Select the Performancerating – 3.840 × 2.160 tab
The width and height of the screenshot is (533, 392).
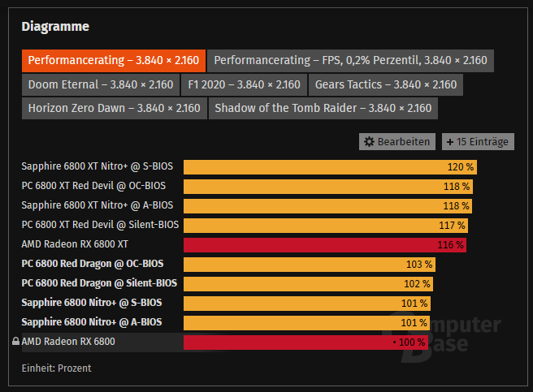click(114, 61)
